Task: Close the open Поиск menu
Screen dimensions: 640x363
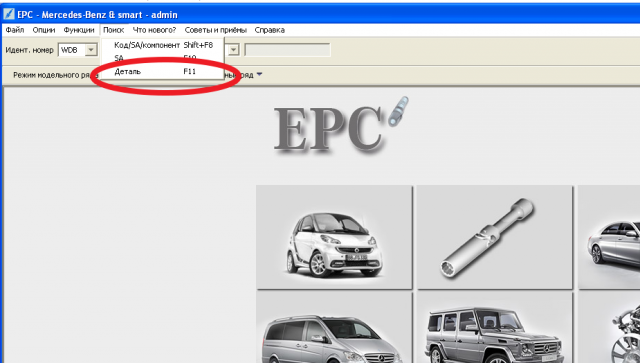Action: (x=113, y=30)
